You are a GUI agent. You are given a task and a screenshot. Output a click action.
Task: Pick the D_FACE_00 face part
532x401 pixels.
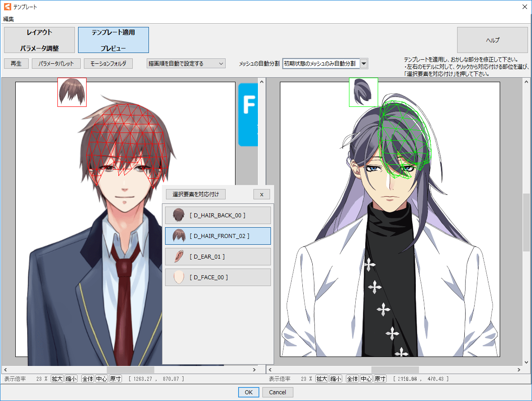[x=218, y=278]
